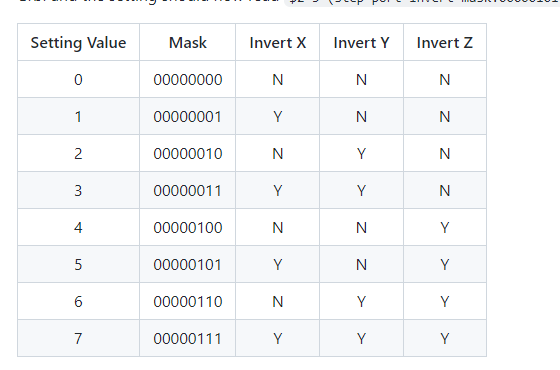Select mask value 00000001 cell
The image size is (560, 370).
tap(188, 116)
